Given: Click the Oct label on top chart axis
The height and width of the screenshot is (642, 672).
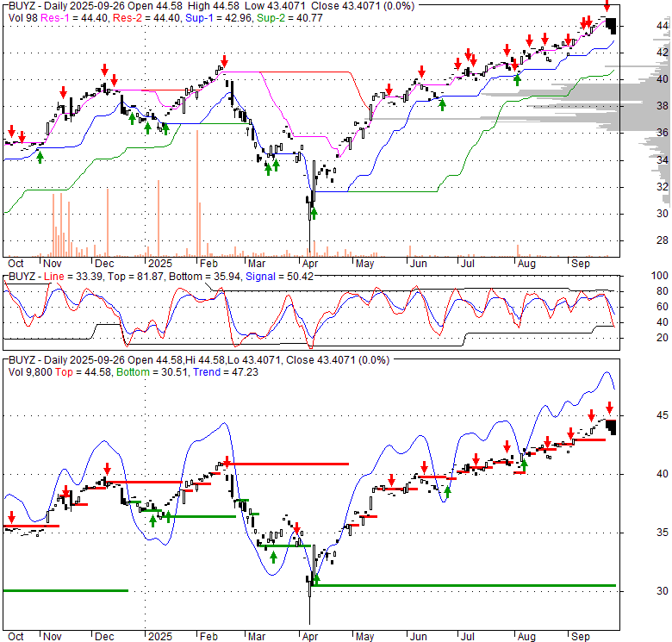Looking at the screenshot, I should (x=16, y=264).
